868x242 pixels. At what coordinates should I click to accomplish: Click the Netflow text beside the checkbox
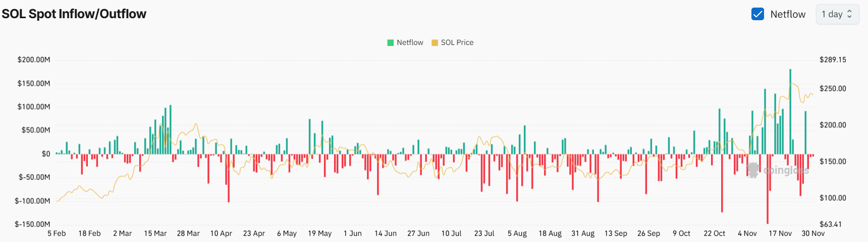click(788, 14)
